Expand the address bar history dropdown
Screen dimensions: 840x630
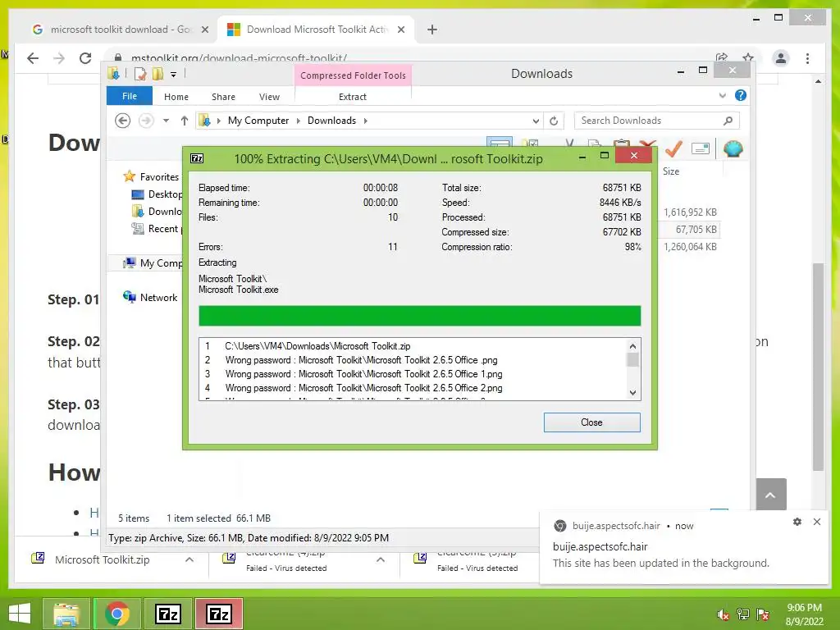(x=536, y=121)
